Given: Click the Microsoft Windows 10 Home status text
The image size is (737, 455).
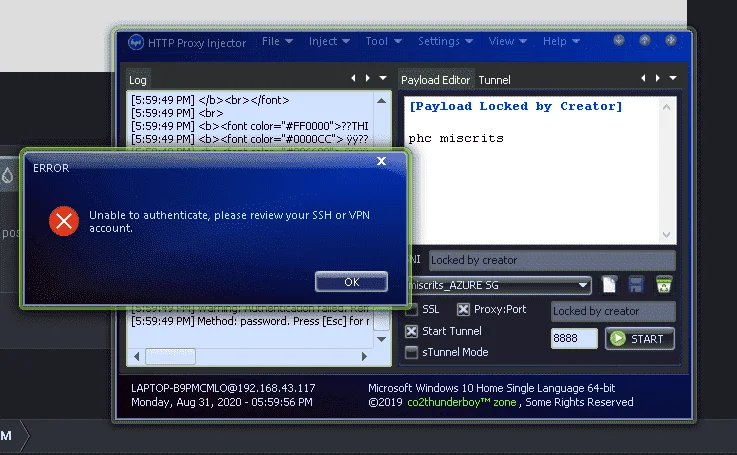Looking at the screenshot, I should point(492,388).
